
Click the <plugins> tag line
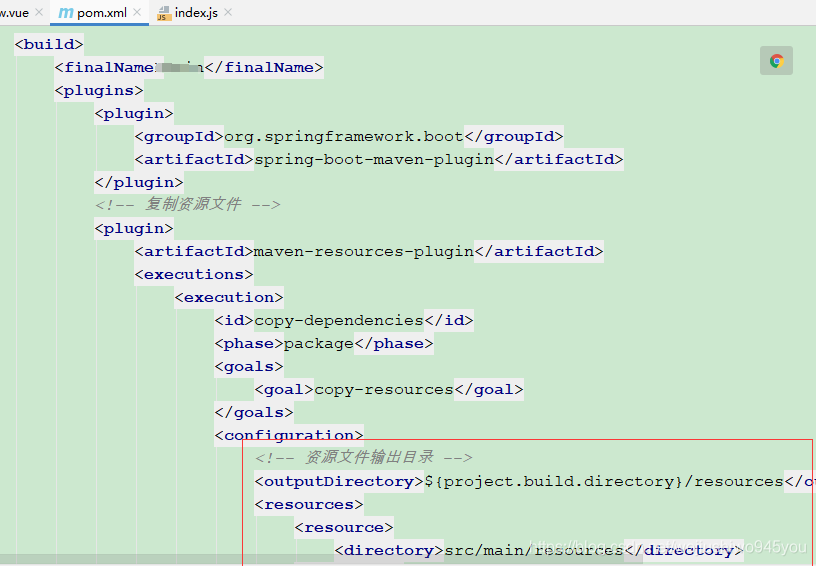[x=99, y=91]
